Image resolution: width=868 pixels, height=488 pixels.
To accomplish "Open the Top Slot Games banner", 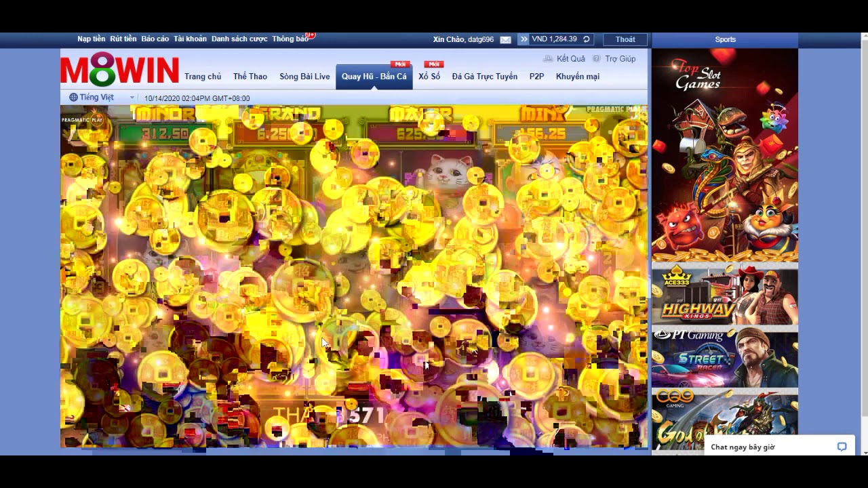I will tap(725, 155).
